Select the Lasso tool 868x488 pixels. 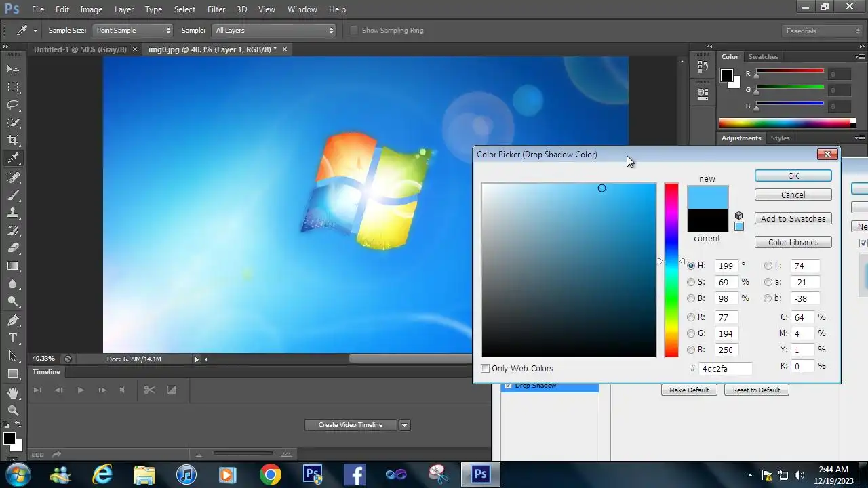point(13,105)
